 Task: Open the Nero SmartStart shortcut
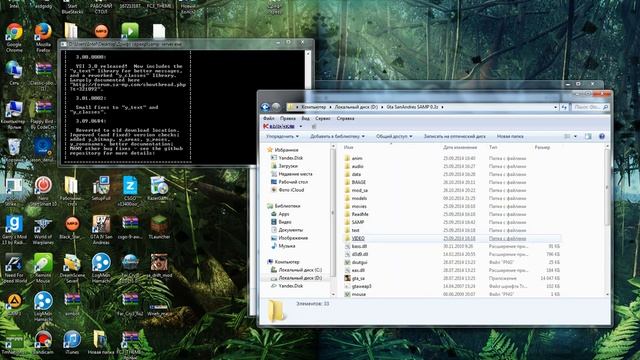coord(43,191)
